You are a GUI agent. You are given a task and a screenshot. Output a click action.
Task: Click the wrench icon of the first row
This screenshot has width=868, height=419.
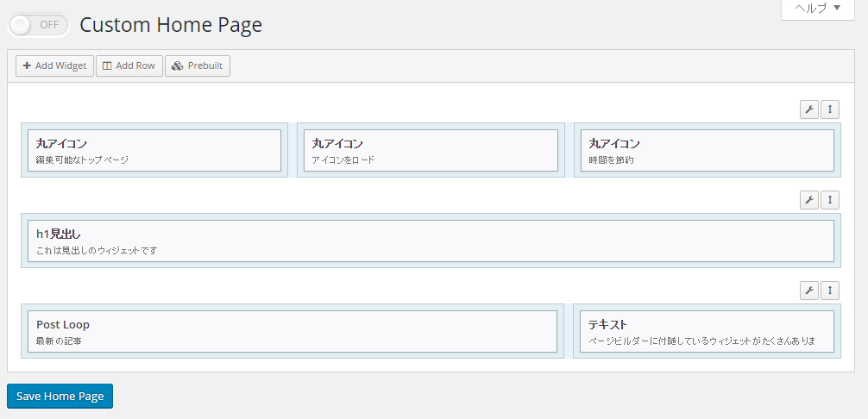click(x=809, y=109)
